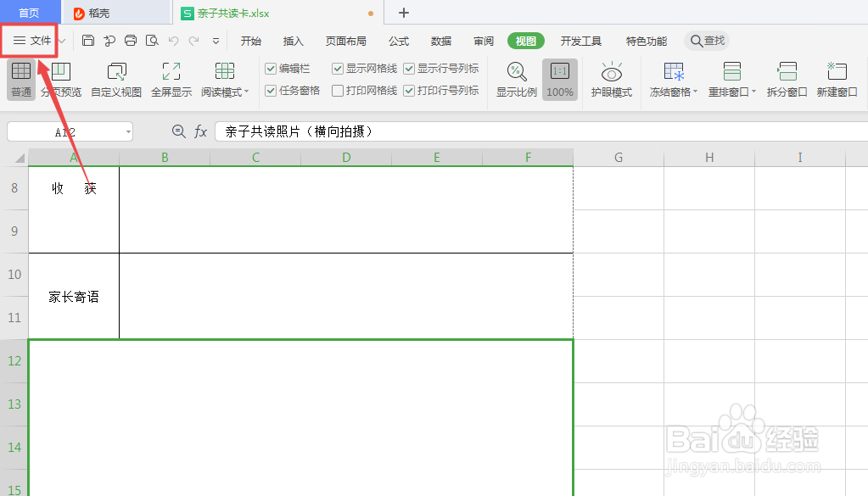868x496 pixels.
Task: Click the undo arrow icon
Action: (173, 41)
